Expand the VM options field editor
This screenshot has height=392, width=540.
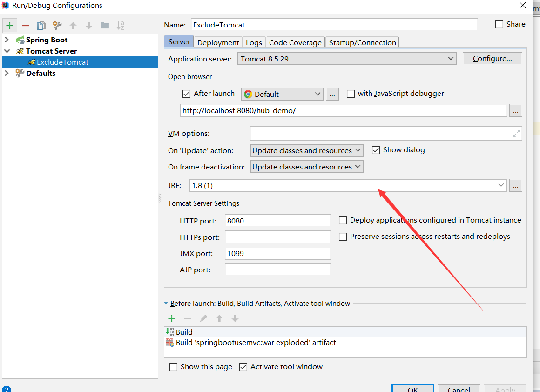click(516, 134)
